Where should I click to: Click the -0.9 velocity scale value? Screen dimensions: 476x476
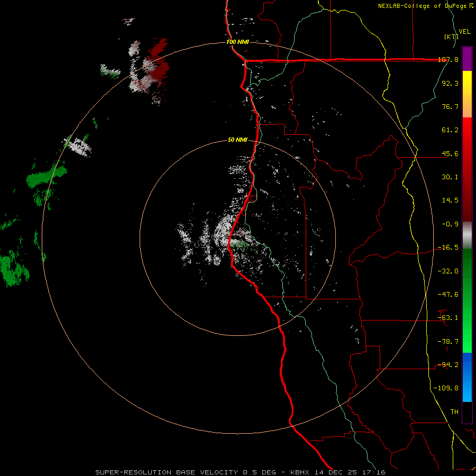click(450, 224)
